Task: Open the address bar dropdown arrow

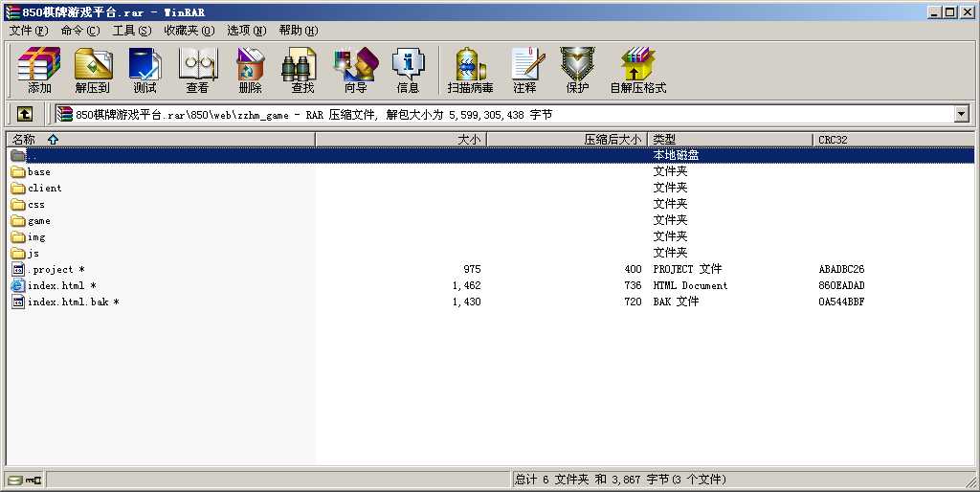Action: click(x=961, y=114)
